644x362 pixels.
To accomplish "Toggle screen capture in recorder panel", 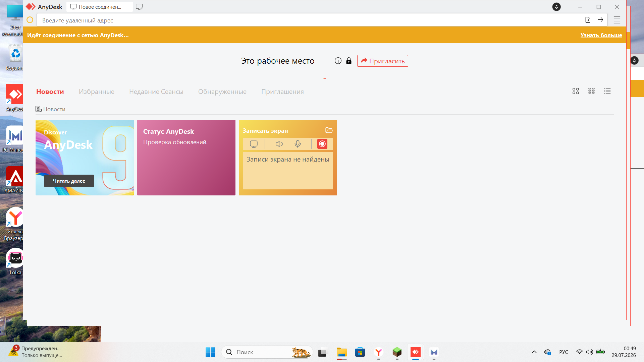I will (254, 144).
